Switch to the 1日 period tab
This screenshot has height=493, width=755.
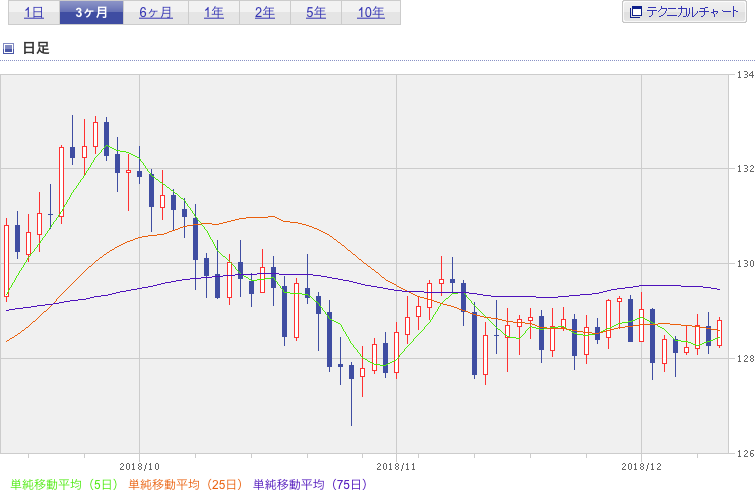point(34,12)
